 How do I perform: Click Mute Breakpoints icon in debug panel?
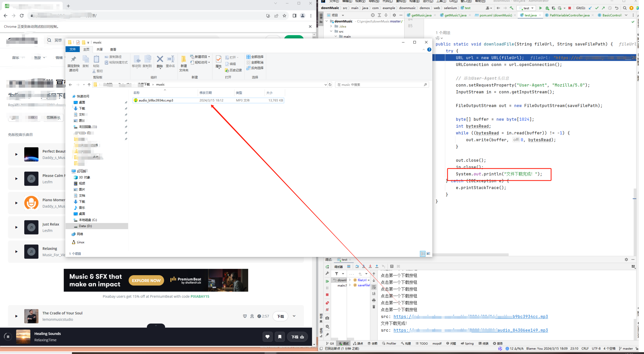pyautogui.click(x=327, y=310)
